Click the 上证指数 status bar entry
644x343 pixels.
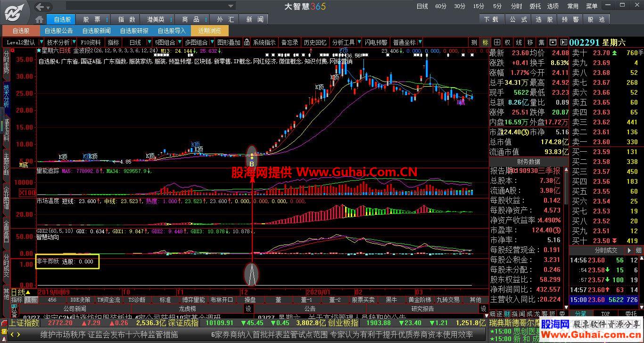[24, 323]
